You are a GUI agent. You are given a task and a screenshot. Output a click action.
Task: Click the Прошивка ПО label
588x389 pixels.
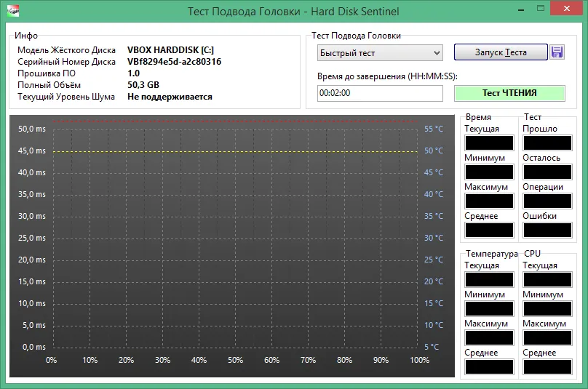click(47, 73)
